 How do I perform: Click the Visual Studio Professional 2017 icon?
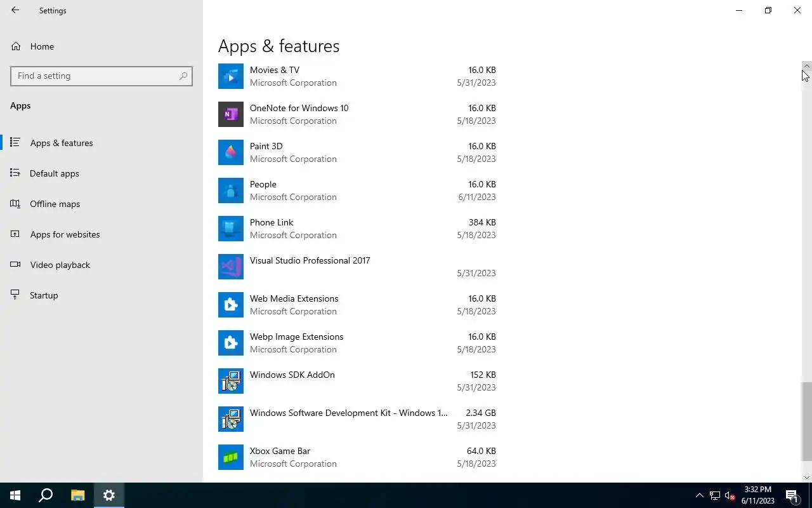(231, 267)
